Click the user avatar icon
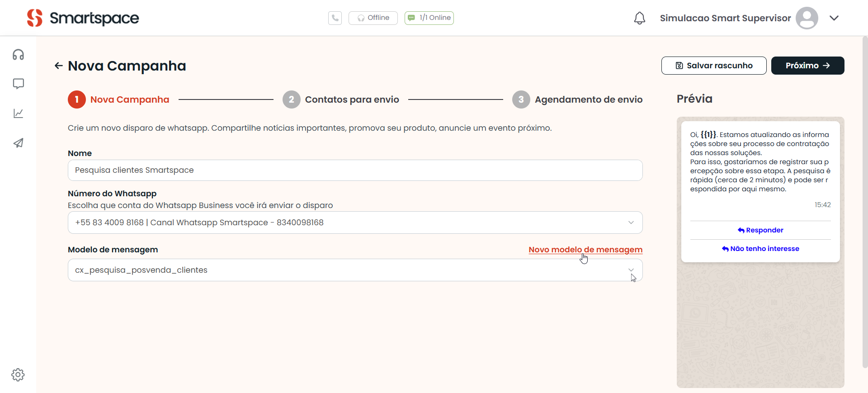868x393 pixels. tap(807, 18)
